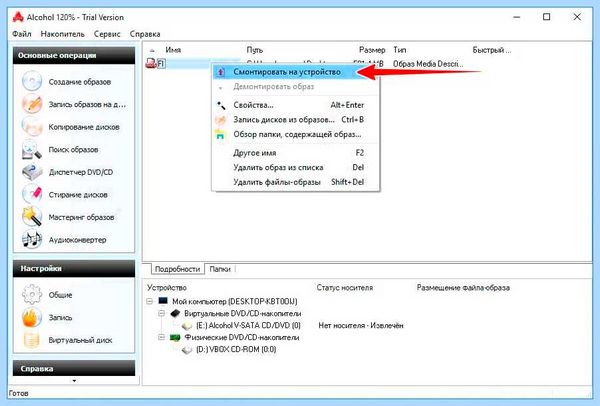Click the Виртуальные DVD/CD-накопители drive icon
Image resolution: width=600 pixels, height=406 pixels.
[x=175, y=313]
